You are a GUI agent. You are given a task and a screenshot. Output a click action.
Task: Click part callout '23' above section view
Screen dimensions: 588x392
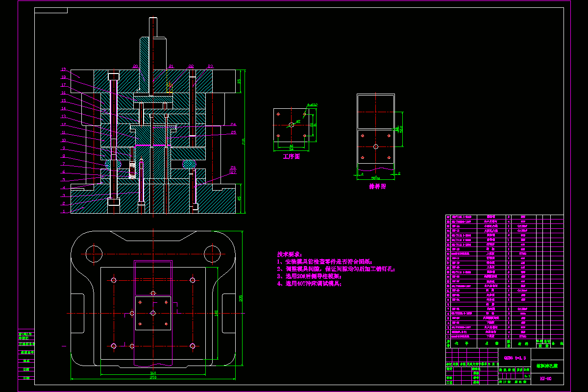pyautogui.click(x=210, y=66)
